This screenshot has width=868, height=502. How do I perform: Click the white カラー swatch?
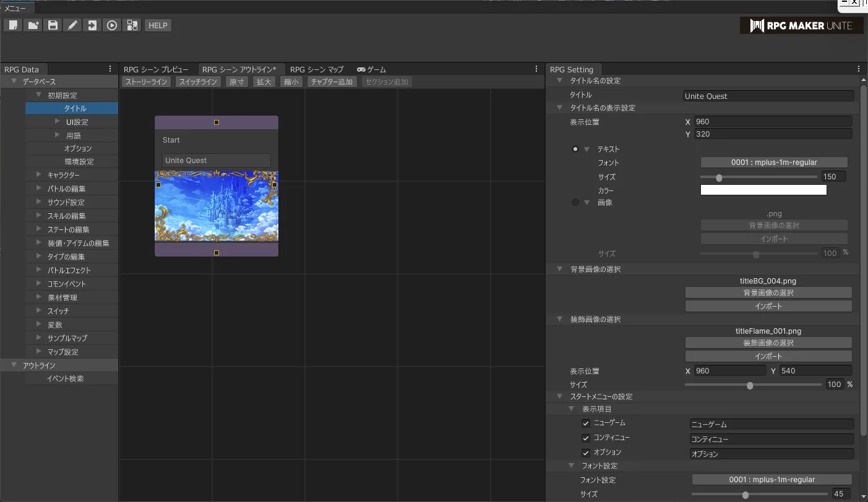(x=763, y=190)
